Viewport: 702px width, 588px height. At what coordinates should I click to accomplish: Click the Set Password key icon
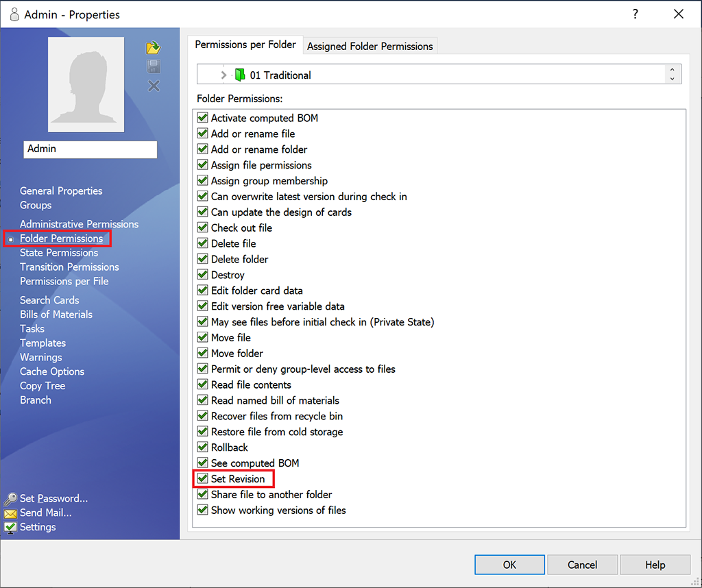pyautogui.click(x=10, y=498)
